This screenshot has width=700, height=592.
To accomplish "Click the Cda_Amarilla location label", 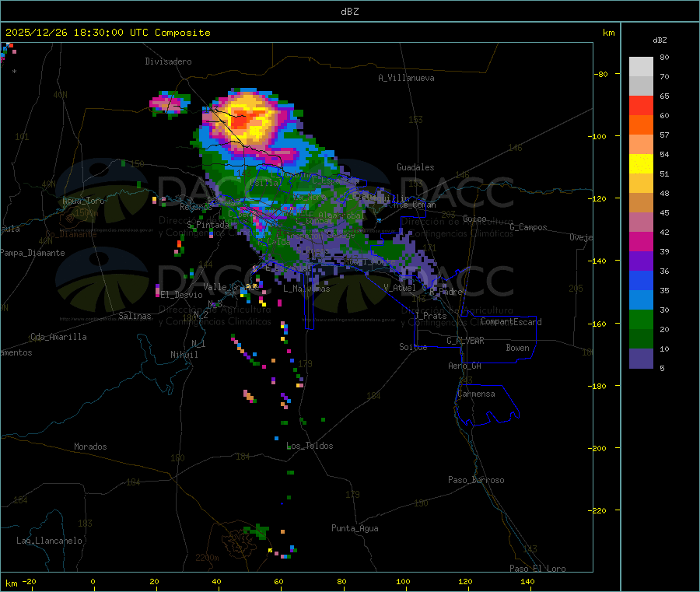I will 58,337.
